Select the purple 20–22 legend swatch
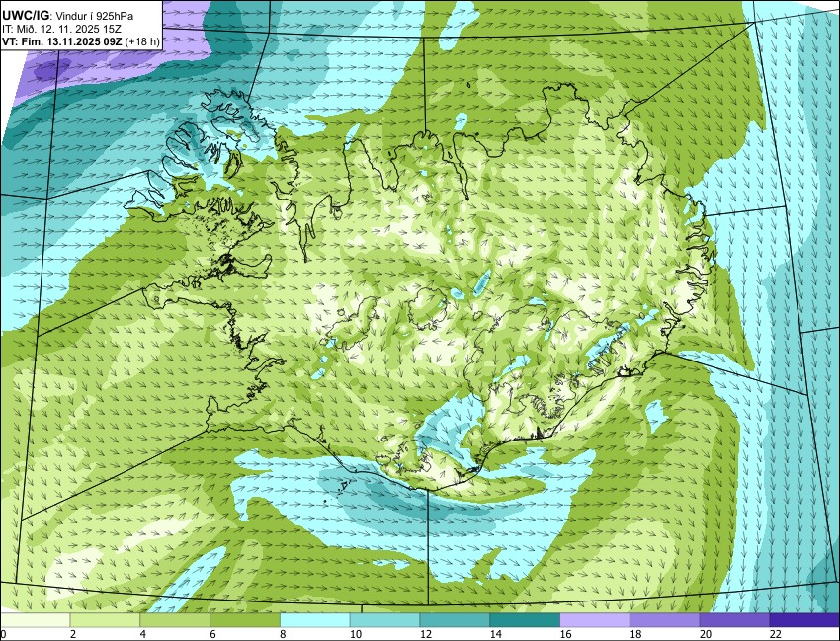840x641 pixels. (734, 620)
